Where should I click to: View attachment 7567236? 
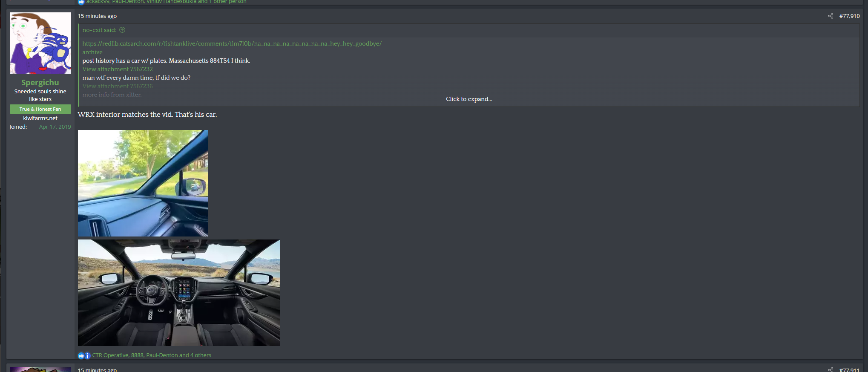[x=118, y=86]
